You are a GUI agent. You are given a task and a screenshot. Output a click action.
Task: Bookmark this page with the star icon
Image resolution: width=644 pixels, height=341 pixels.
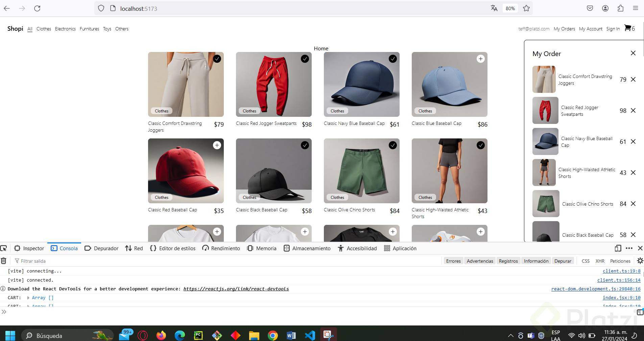point(526,8)
